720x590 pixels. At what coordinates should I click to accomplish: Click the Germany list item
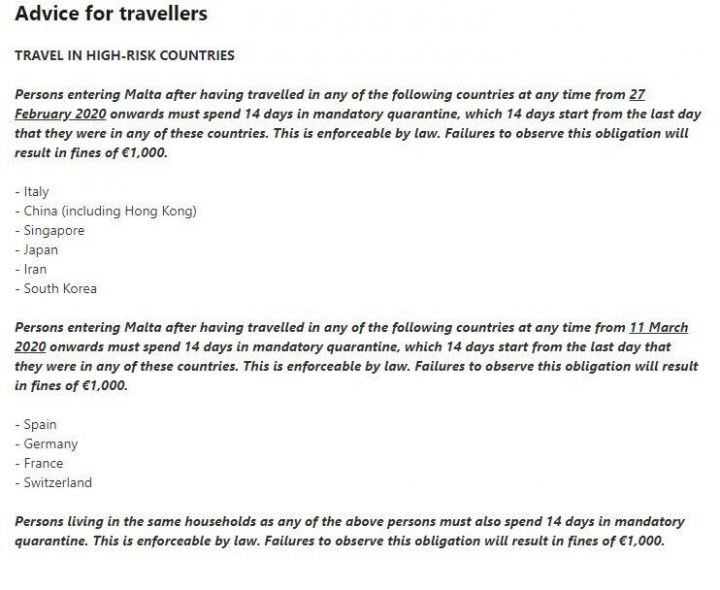pyautogui.click(x=50, y=444)
